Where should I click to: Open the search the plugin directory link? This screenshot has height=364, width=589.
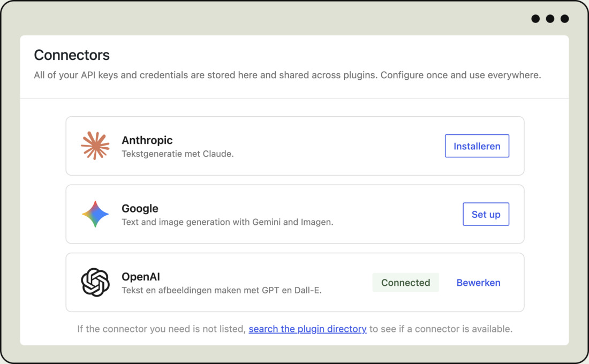(307, 329)
